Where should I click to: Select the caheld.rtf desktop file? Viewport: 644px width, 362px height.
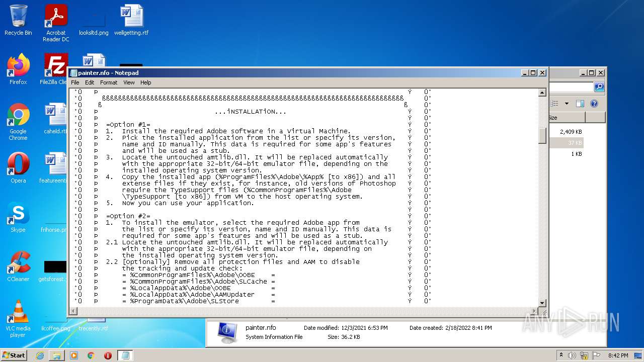pyautogui.click(x=56, y=119)
